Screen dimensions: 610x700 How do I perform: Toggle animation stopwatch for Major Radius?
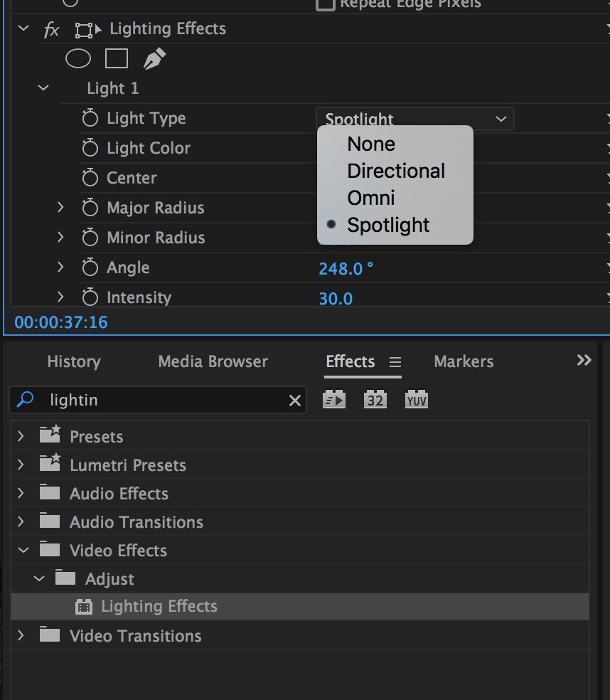pyautogui.click(x=90, y=208)
